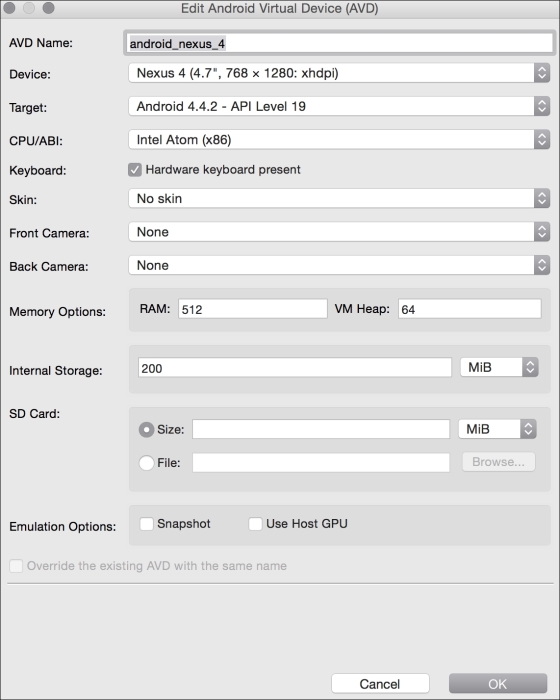Click the Browse... button
Viewport: 560px width, 700px height.
click(x=498, y=462)
